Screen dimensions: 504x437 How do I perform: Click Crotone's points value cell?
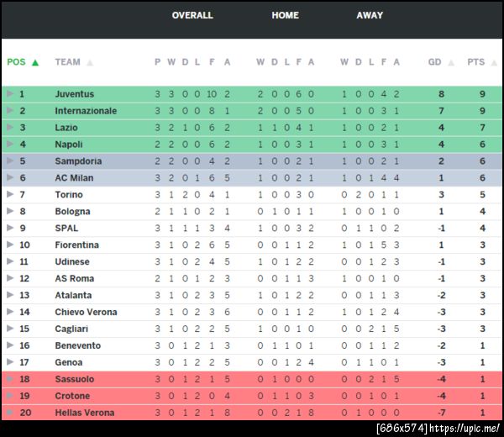coord(483,396)
